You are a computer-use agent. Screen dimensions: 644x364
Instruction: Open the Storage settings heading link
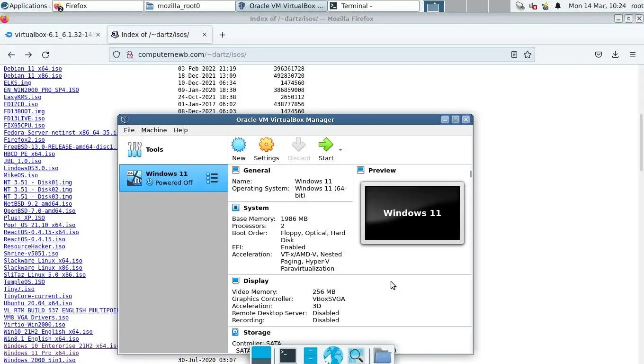coord(257,332)
